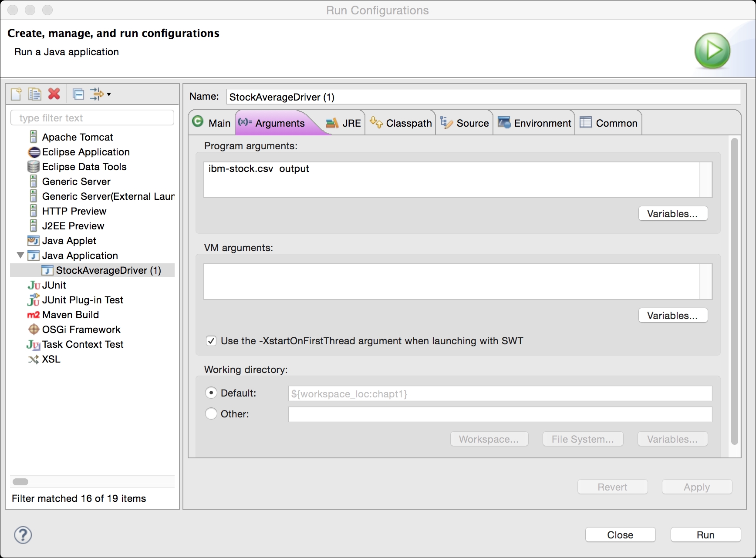This screenshot has height=558, width=756.
Task: Switch to the JRE tab
Action: click(x=344, y=123)
